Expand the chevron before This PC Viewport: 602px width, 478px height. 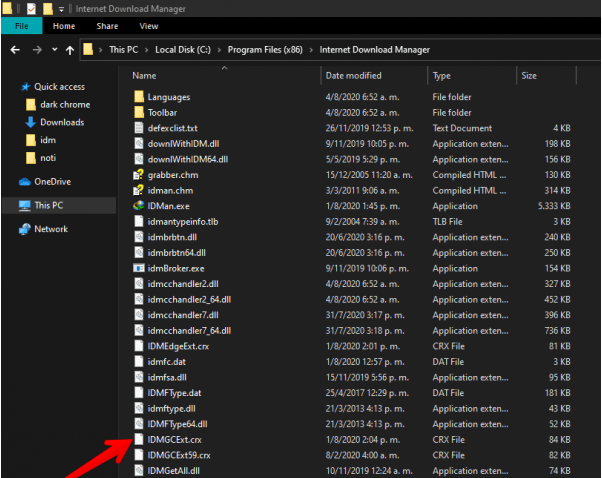point(101,50)
